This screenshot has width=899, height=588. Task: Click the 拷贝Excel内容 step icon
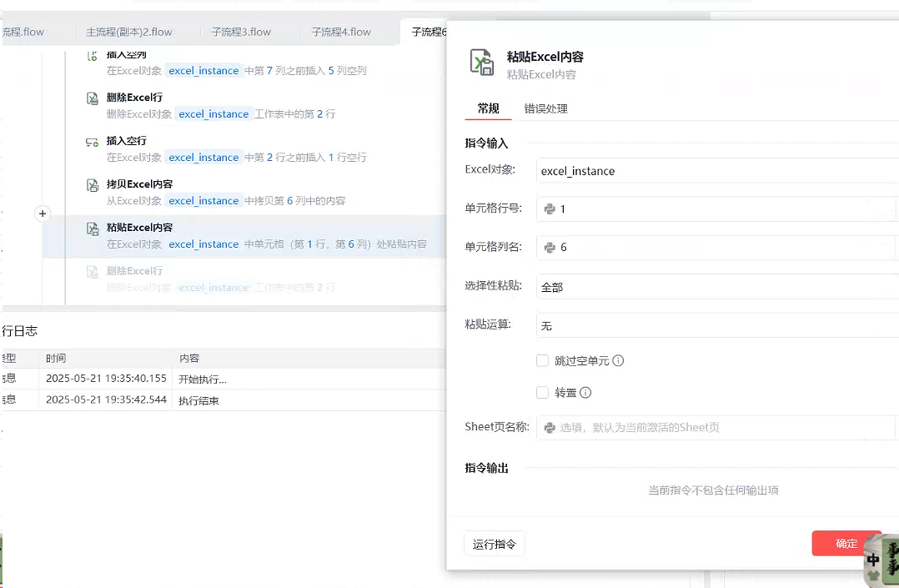[x=93, y=186]
